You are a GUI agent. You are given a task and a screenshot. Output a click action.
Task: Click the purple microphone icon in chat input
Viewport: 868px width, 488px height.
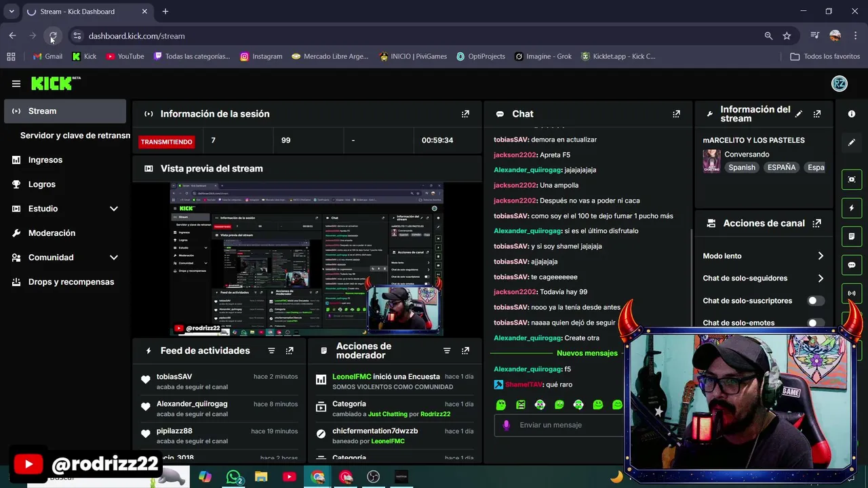click(506, 425)
